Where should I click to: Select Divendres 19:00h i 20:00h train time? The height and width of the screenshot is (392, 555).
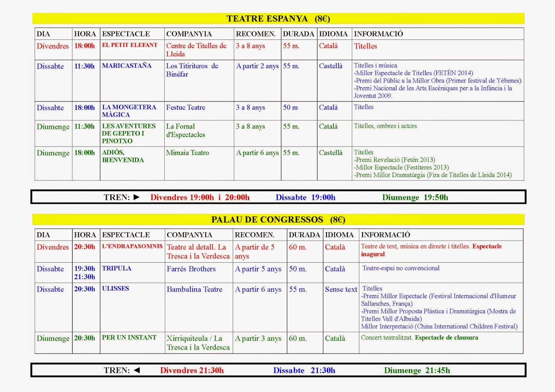tap(200, 197)
